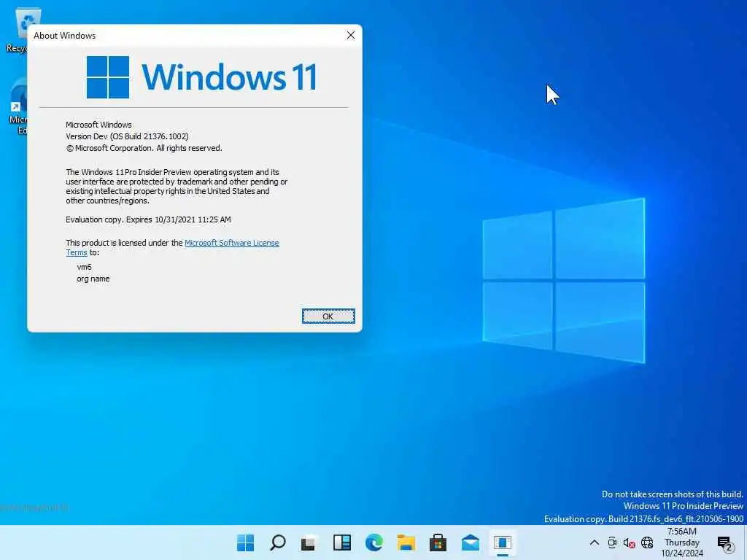The width and height of the screenshot is (747, 560).
Task: Close the About Windows dialog
Action: 351,35
